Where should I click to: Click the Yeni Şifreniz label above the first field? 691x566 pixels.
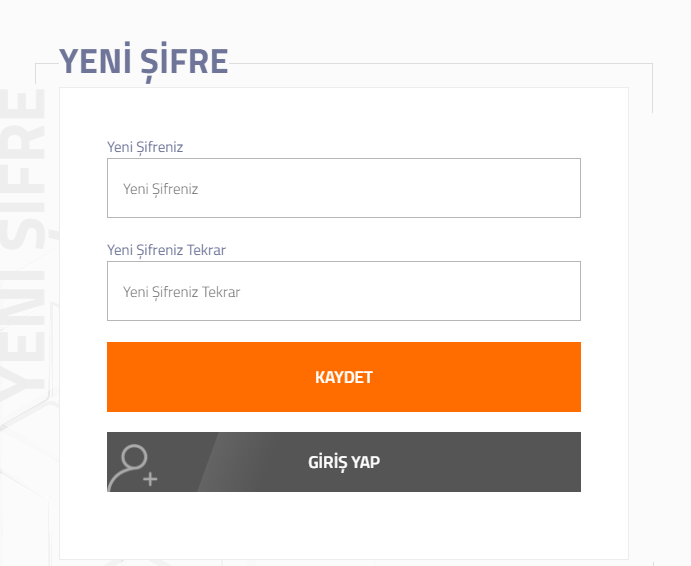tap(145, 147)
